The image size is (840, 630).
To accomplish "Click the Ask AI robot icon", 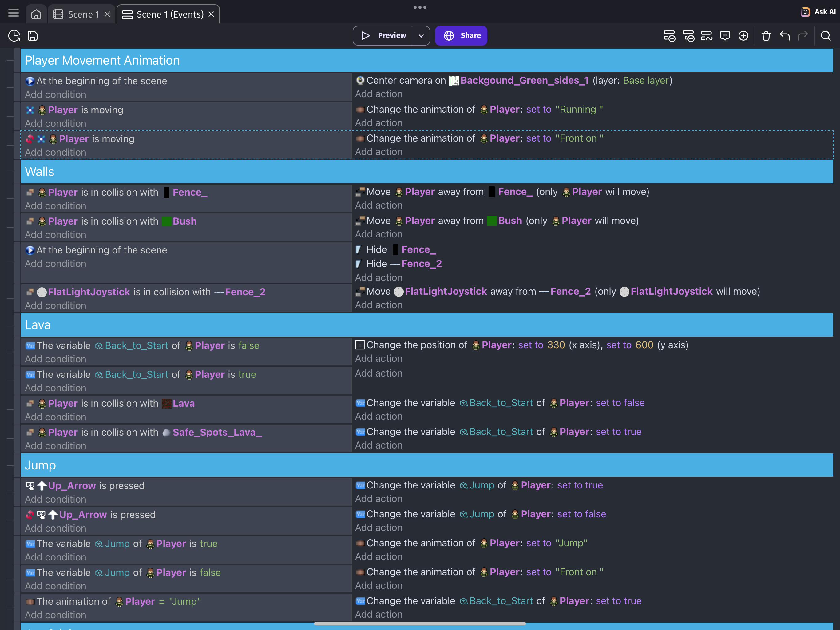I will (x=805, y=12).
